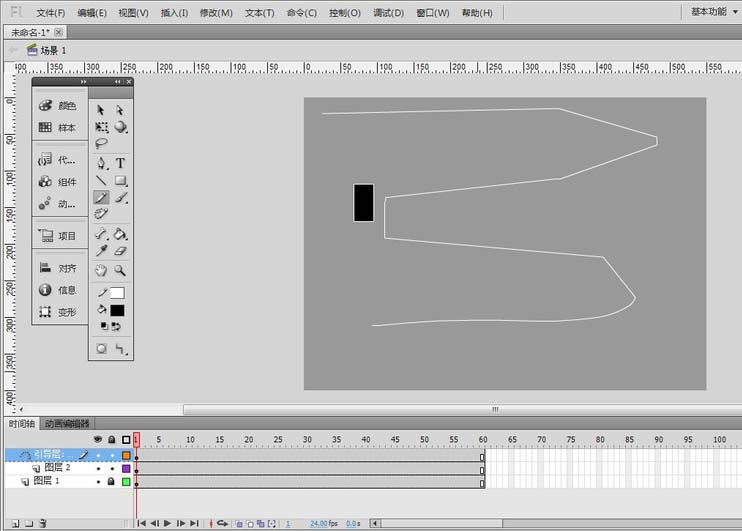
Task: Swap stroke and fill colors
Action: pyautogui.click(x=116, y=326)
